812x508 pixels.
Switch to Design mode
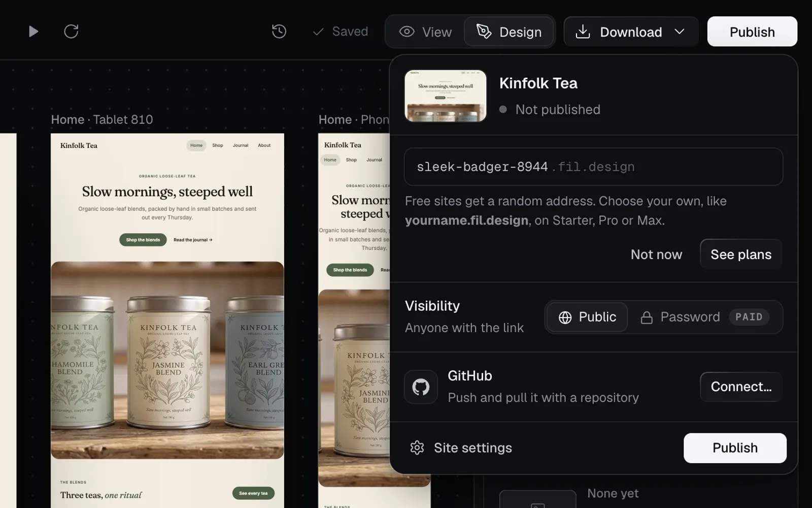pos(509,32)
